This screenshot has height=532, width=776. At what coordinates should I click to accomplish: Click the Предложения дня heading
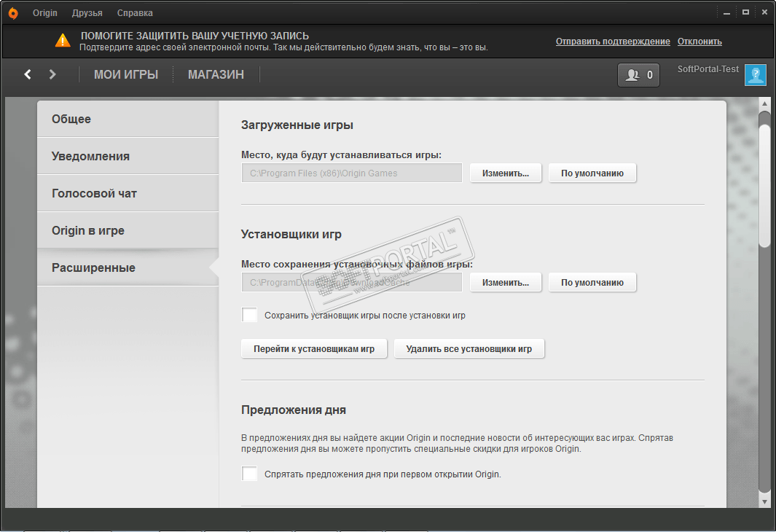(294, 410)
